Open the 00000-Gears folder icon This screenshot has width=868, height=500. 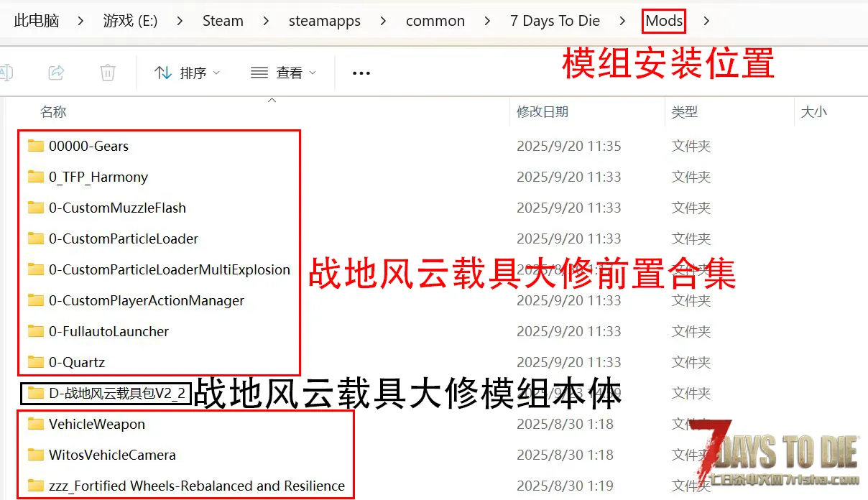pyautogui.click(x=36, y=147)
